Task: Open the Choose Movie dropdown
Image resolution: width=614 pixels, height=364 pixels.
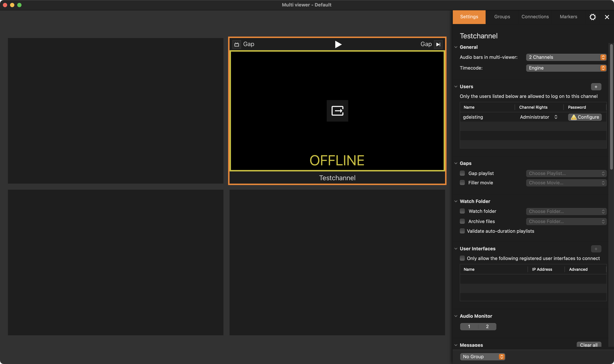Action: [x=566, y=183]
